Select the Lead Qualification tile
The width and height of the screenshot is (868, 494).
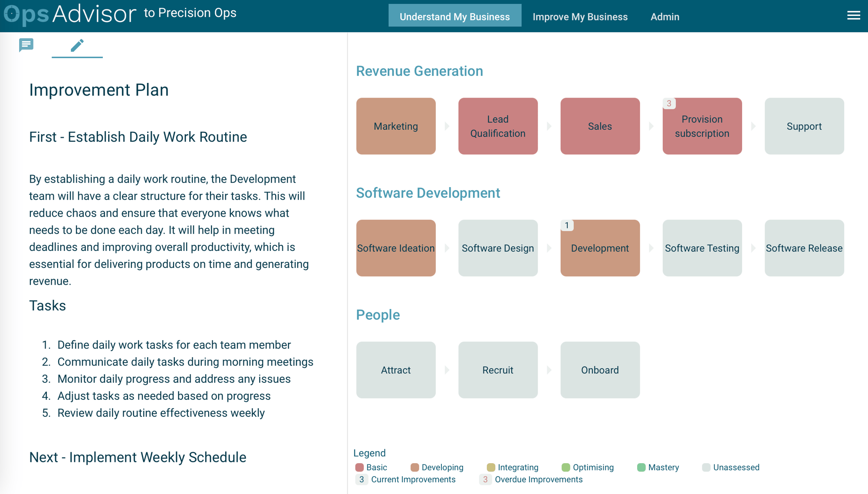[x=498, y=126]
